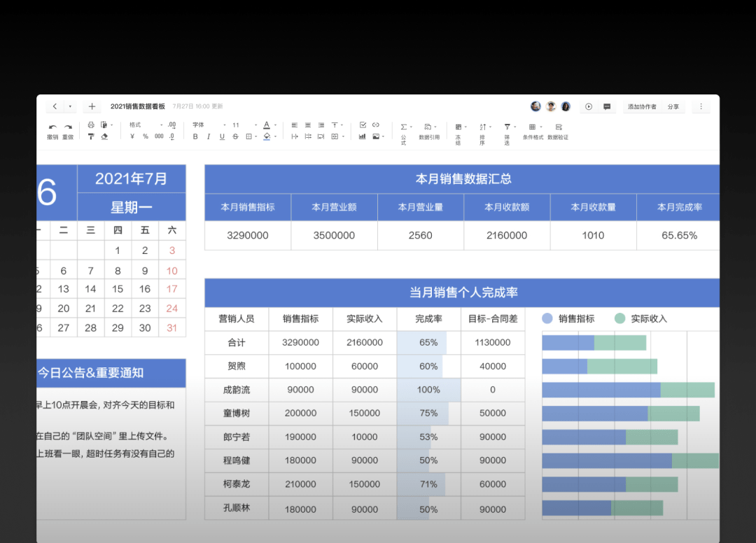The width and height of the screenshot is (756, 543).
Task: Click the share (分享) button
Action: 673,106
